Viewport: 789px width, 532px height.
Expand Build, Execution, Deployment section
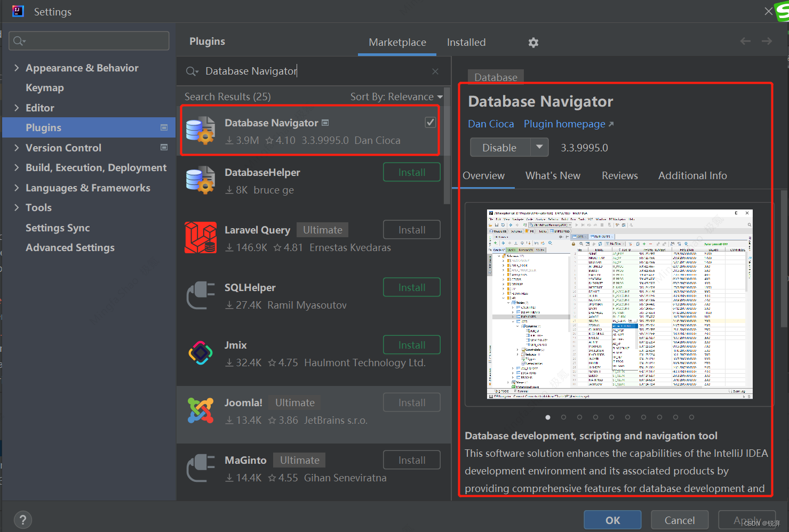coord(17,167)
